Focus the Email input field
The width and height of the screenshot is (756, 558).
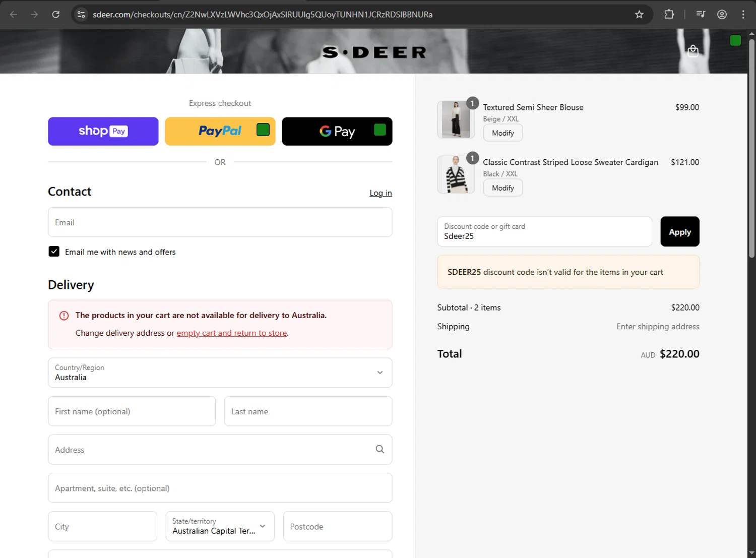tap(220, 222)
